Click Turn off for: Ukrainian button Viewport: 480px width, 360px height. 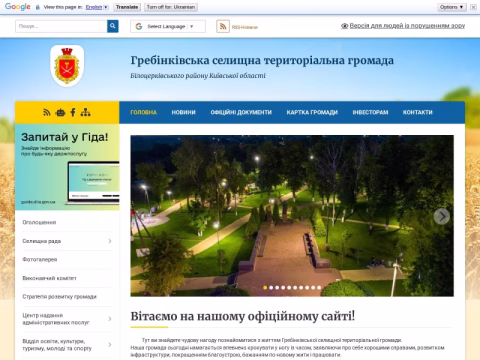171,7
